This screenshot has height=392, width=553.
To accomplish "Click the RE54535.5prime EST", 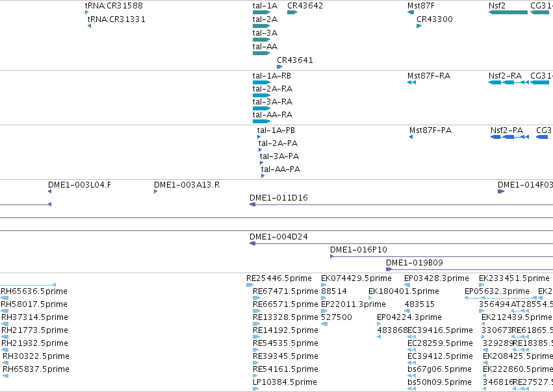I will pos(255,350).
